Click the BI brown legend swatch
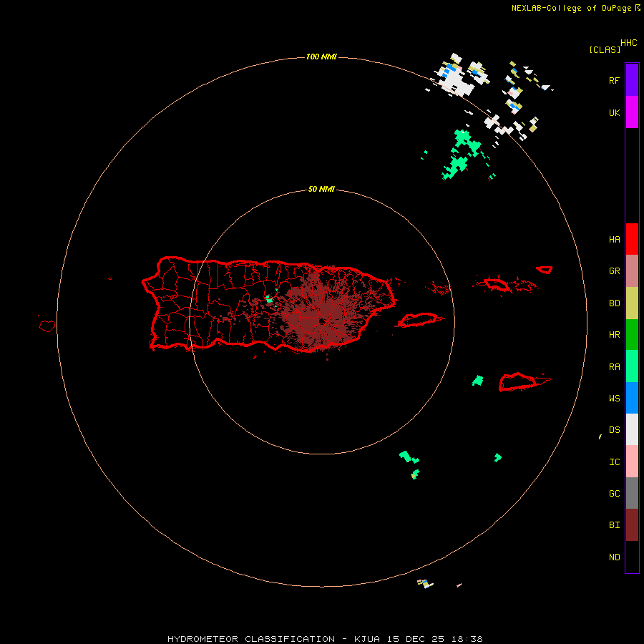Viewport: 644px width, 644px height. 632,525
